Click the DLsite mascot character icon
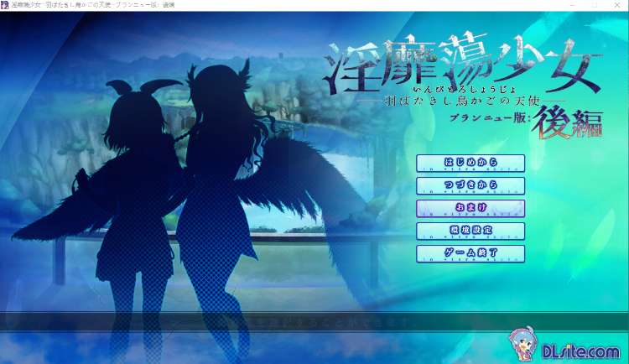The height and width of the screenshot is (364, 629). 523,344
